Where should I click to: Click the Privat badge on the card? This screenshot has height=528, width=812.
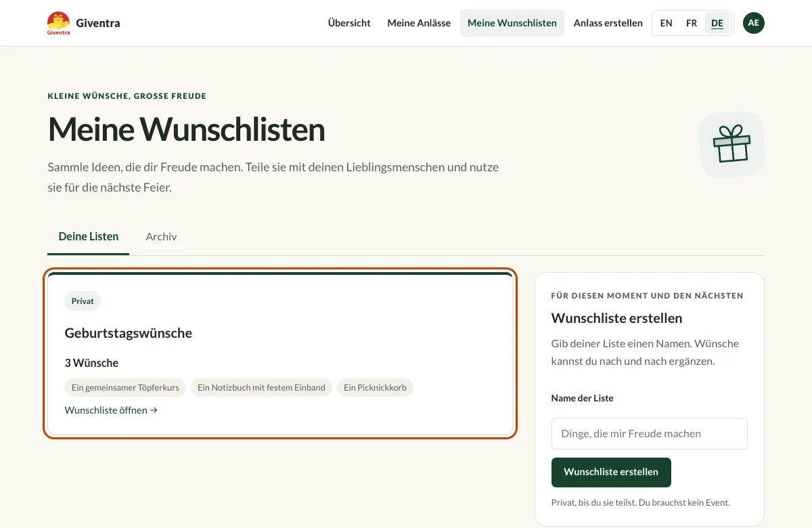click(x=83, y=301)
